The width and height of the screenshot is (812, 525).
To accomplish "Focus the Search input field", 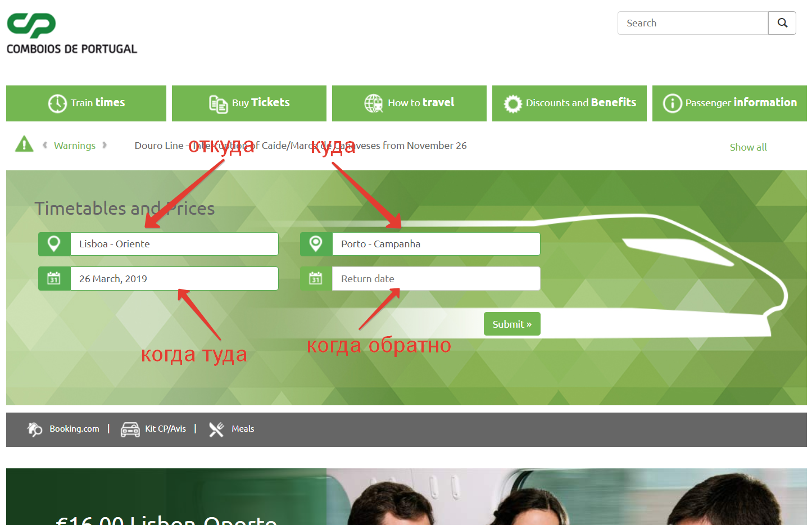I will (693, 23).
